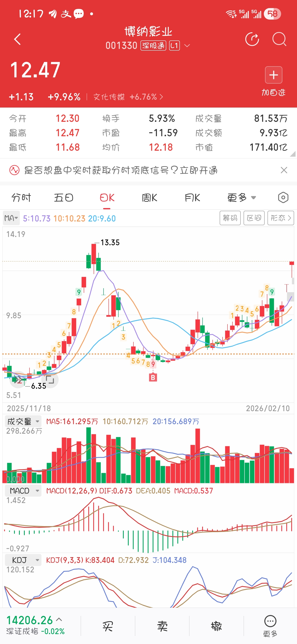Dismiss the signal promotion banner
This screenshot has width=297, height=644.
tap(284, 170)
